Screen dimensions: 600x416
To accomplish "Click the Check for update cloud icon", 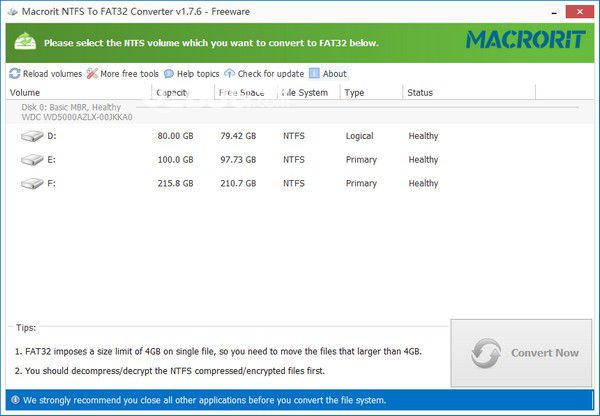I will [x=229, y=73].
